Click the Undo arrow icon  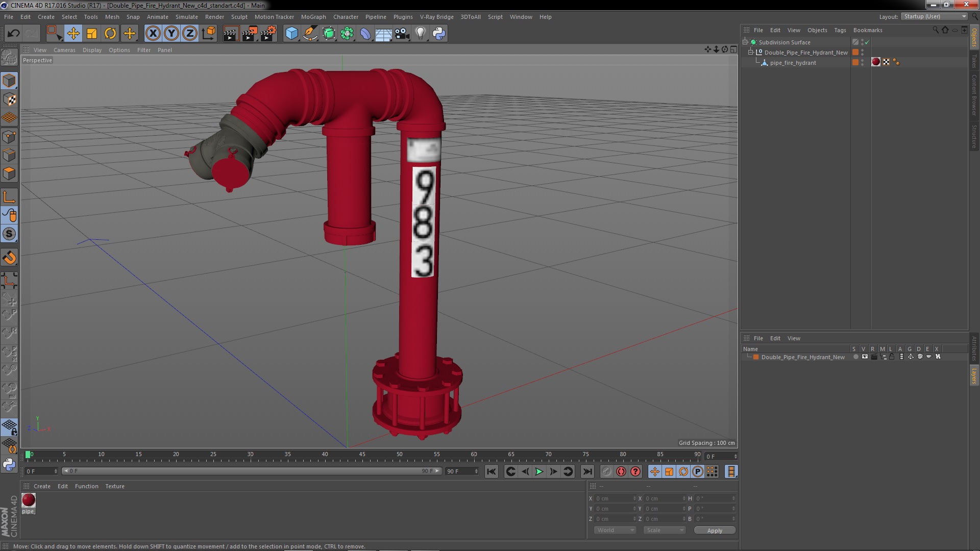(x=13, y=34)
